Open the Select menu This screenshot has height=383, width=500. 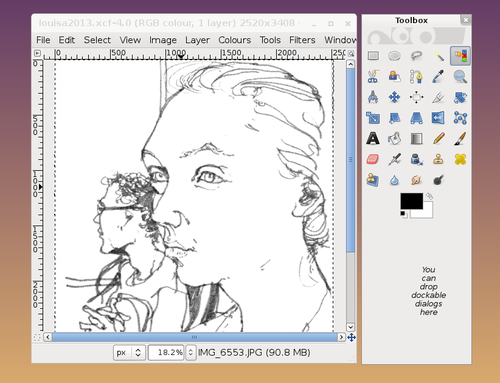(97, 40)
